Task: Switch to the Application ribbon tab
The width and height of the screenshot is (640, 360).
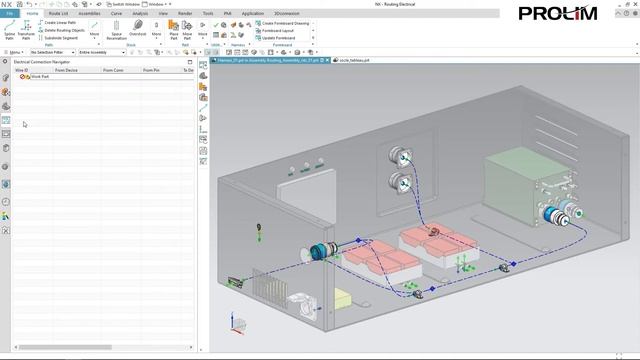Action: [253, 13]
